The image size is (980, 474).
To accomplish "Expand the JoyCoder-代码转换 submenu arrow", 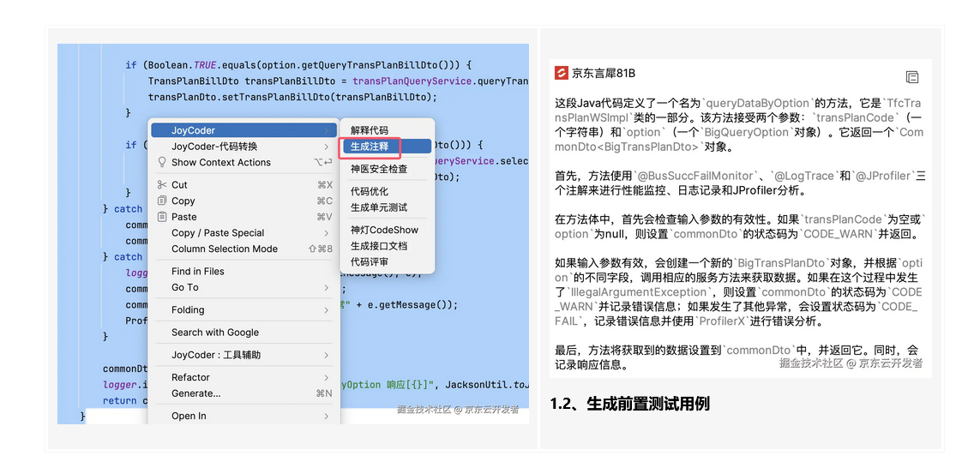I will coord(327,146).
